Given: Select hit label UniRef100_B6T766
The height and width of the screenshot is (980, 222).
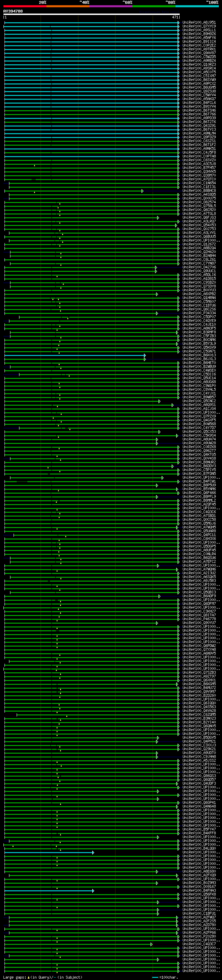Looking at the screenshot, I should [x=199, y=114].
